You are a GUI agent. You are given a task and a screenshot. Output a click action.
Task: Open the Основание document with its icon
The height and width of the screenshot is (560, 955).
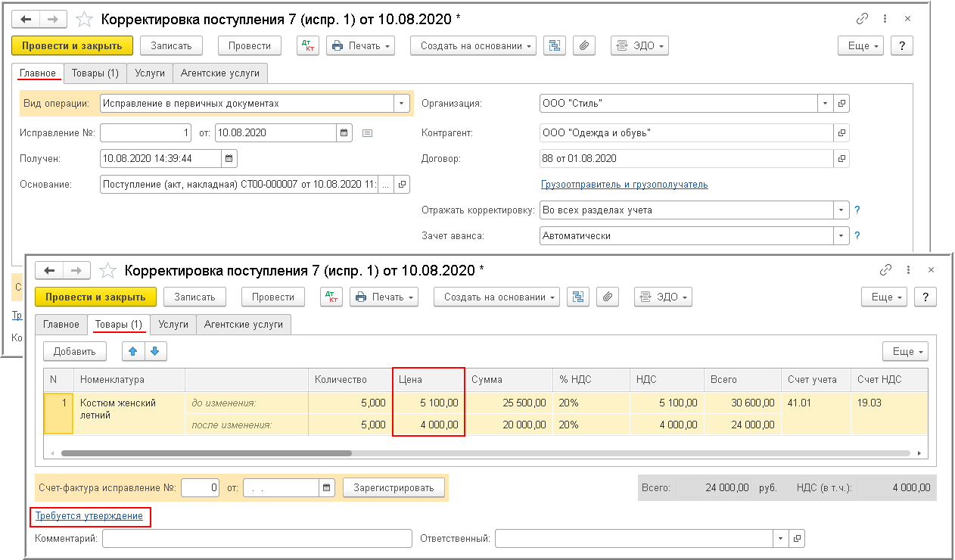pyautogui.click(x=403, y=184)
